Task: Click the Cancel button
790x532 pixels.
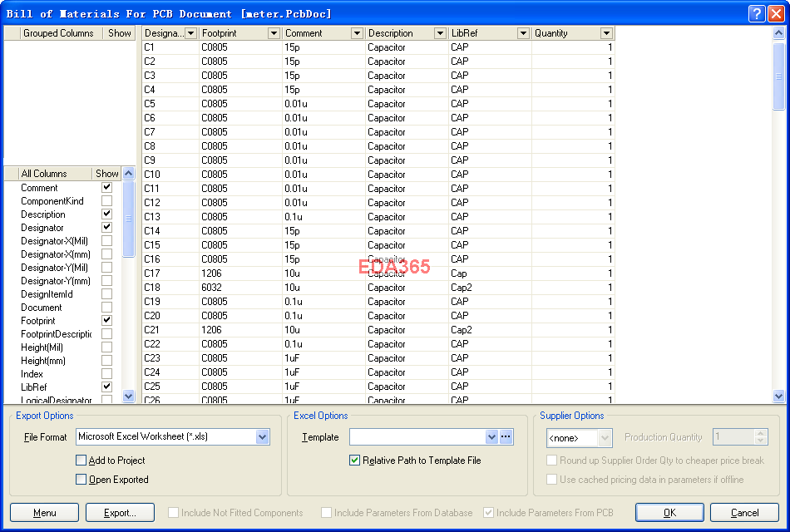Action: tap(744, 513)
